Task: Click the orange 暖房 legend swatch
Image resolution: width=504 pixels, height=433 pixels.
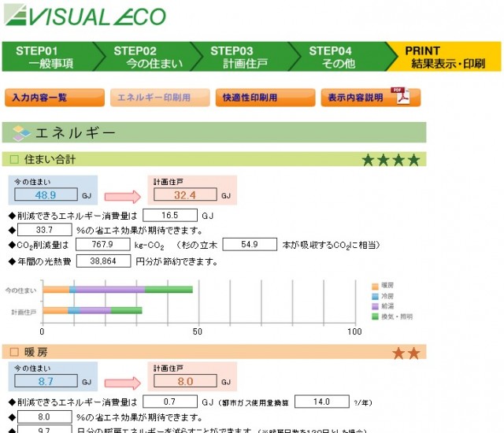Action: point(376,286)
